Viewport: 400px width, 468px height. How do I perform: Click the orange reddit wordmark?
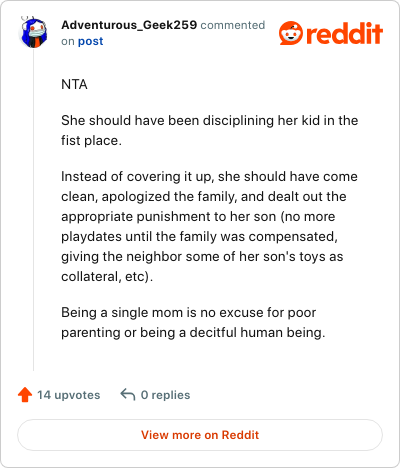(344, 33)
